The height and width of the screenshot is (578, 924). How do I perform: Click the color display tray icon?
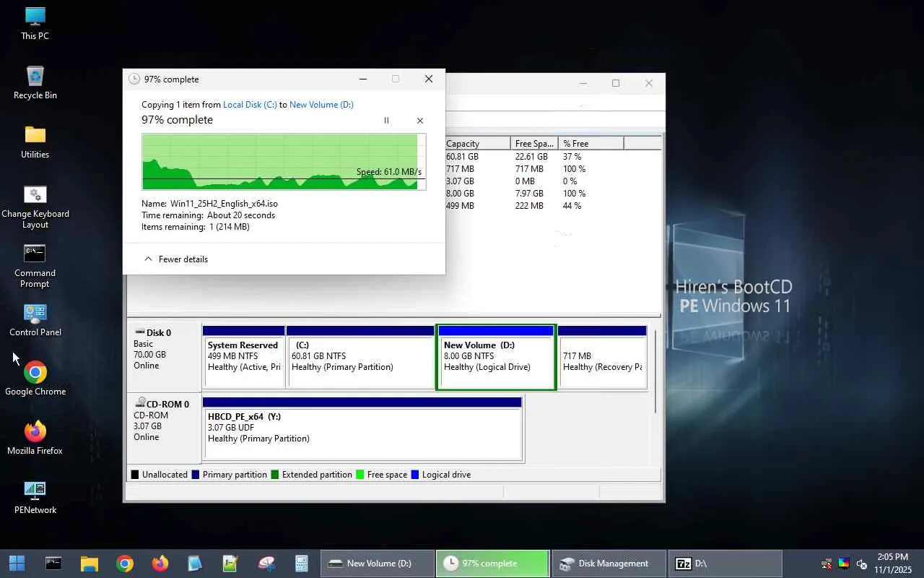[x=844, y=564]
